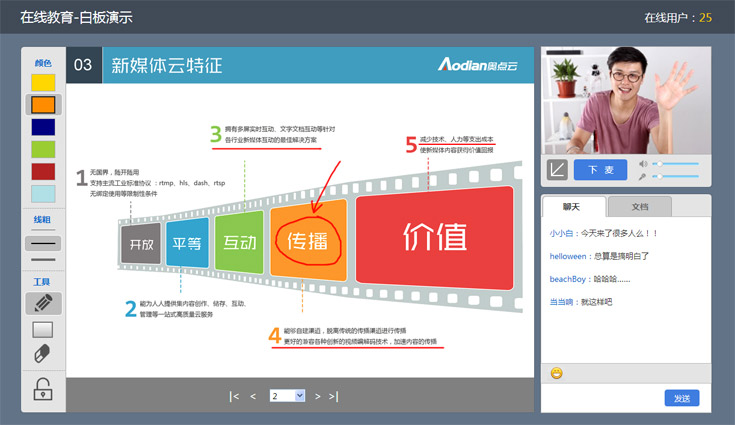
Task: Click the 线粗 section label
Action: pos(42,219)
